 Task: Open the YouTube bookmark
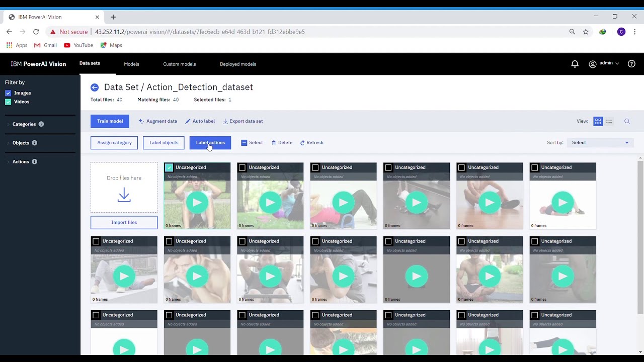[x=78, y=45]
